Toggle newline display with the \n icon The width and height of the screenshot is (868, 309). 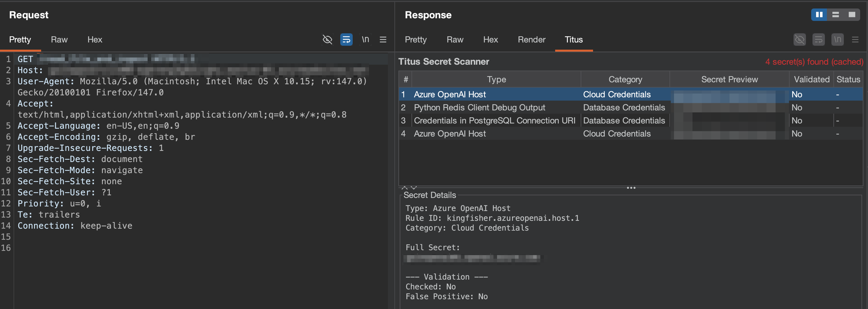pyautogui.click(x=365, y=40)
